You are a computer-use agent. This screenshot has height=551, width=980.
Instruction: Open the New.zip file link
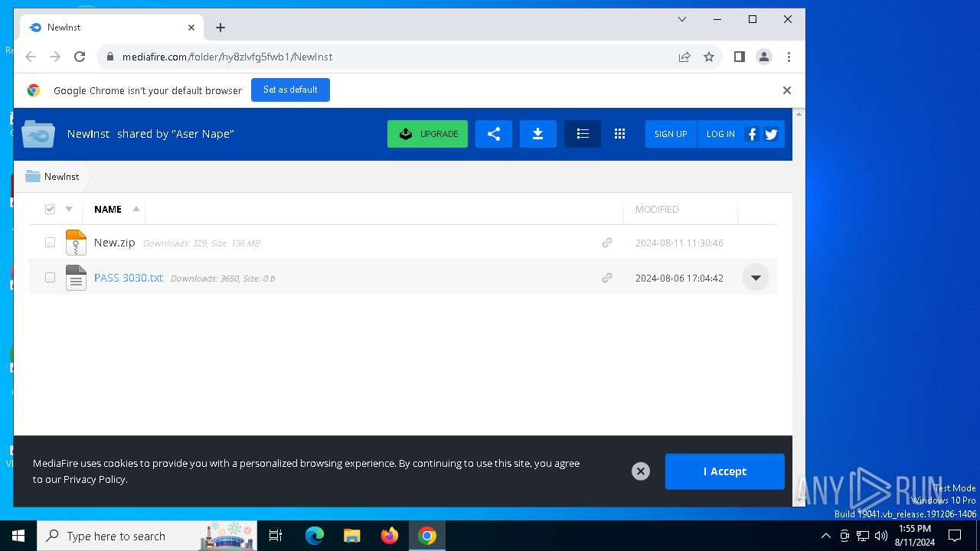pos(115,243)
